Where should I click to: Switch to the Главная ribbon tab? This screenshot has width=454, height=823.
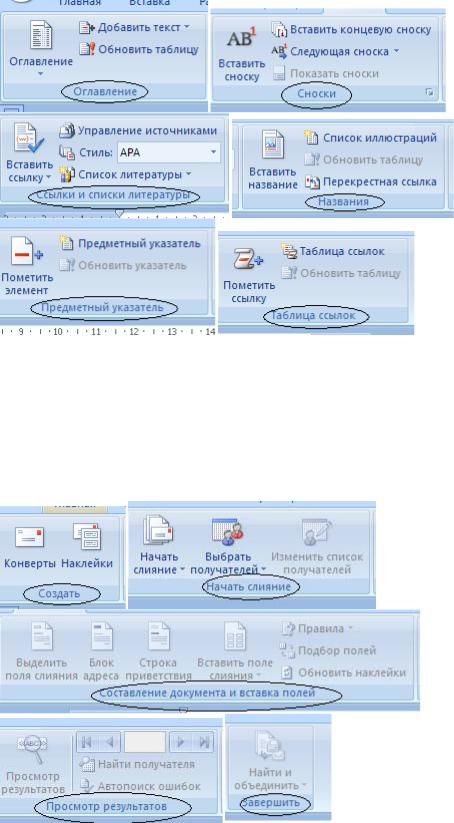[79, 3]
